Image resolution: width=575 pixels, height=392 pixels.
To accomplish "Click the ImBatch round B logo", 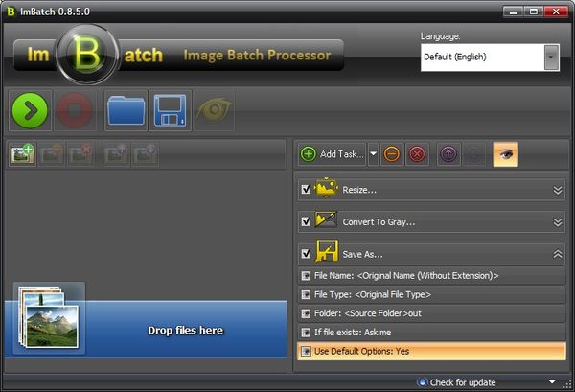I will [x=87, y=56].
